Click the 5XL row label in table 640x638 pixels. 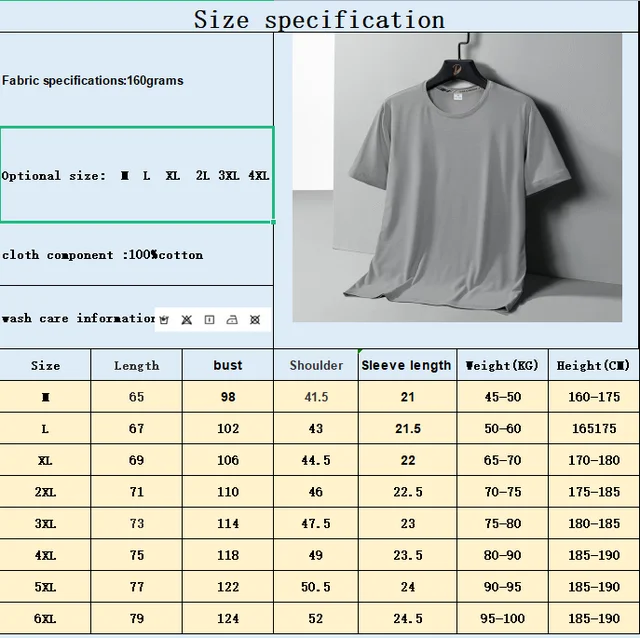[45, 587]
